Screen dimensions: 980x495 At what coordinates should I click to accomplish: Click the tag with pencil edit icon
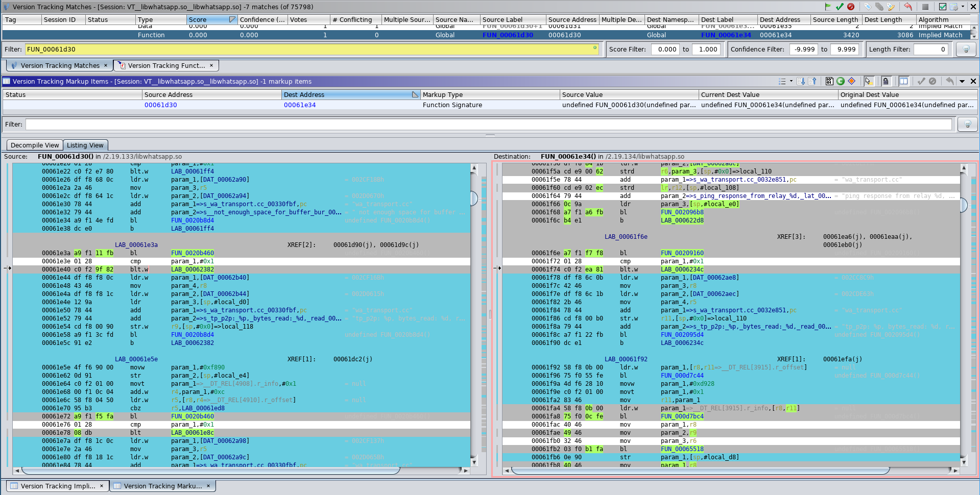[x=891, y=7]
